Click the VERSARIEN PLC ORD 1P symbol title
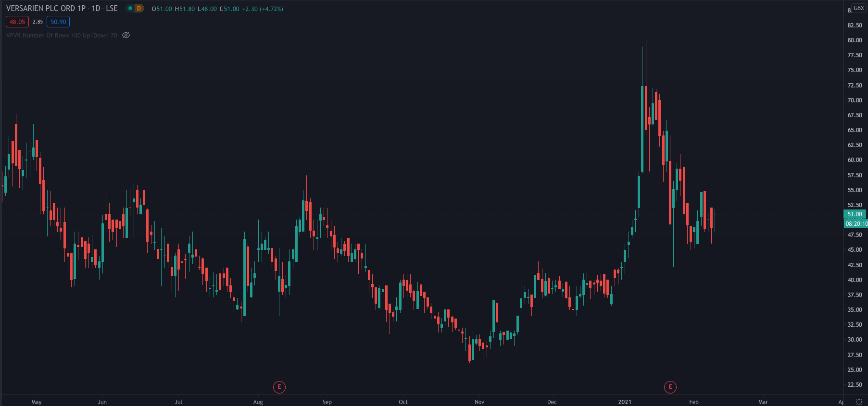The image size is (868, 406). coord(46,8)
